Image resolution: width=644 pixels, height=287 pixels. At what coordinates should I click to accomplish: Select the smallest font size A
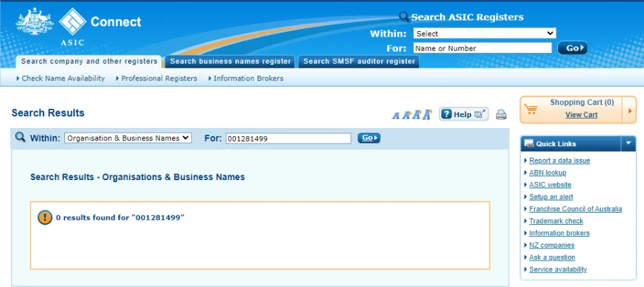click(x=395, y=116)
